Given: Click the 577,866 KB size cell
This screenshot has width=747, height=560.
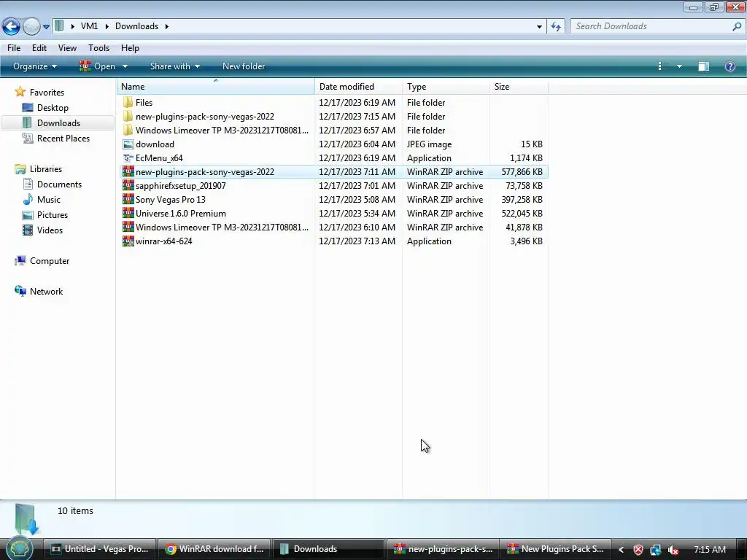Looking at the screenshot, I should pyautogui.click(x=522, y=172).
